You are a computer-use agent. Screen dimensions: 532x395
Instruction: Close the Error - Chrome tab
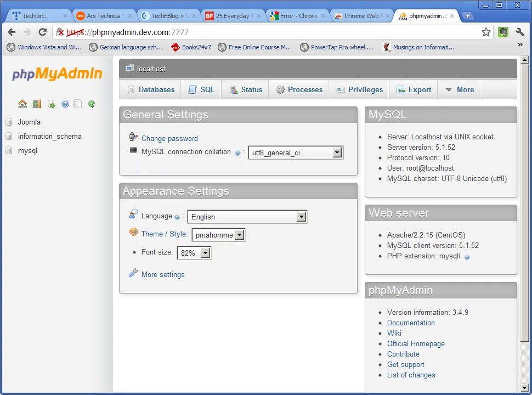point(323,16)
